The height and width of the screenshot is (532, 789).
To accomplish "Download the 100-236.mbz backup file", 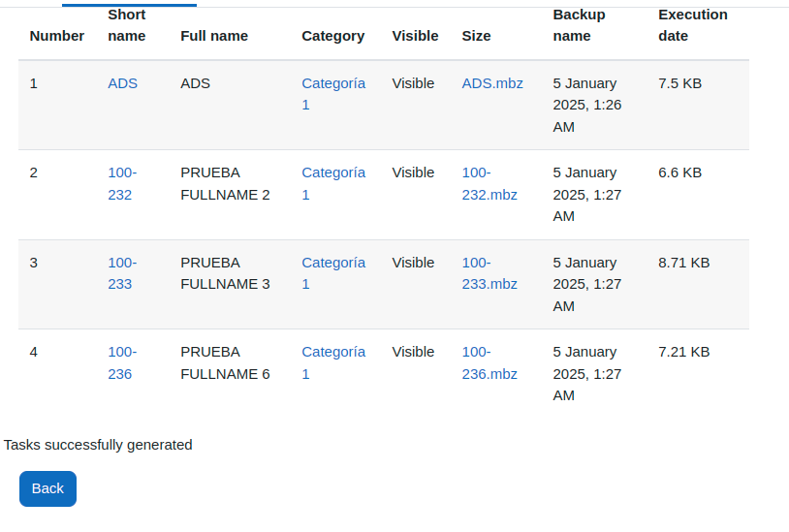I will [489, 363].
